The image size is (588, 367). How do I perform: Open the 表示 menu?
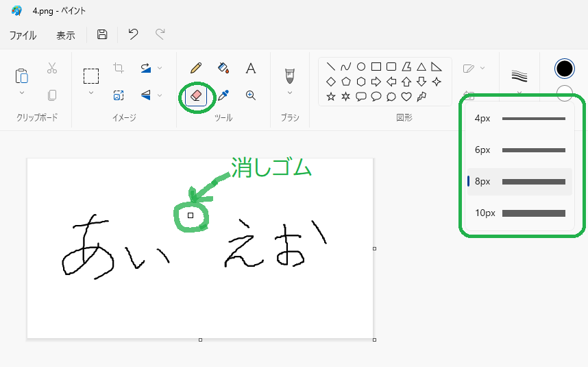coord(66,35)
